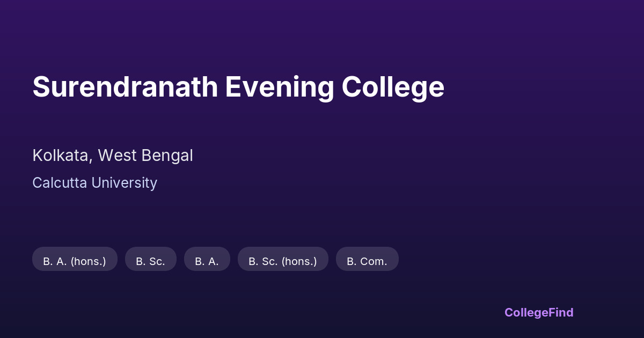
Task: Click the Kolkata, West Bengal location text
Action: coord(113,156)
